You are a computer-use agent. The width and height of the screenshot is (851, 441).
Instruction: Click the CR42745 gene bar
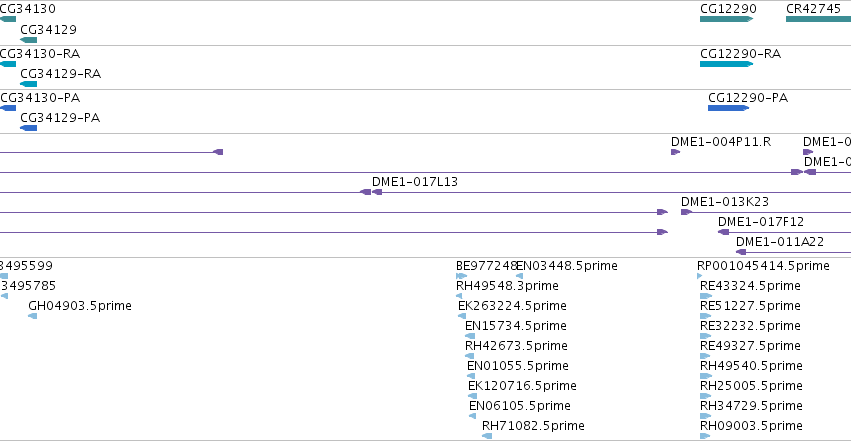(818, 19)
